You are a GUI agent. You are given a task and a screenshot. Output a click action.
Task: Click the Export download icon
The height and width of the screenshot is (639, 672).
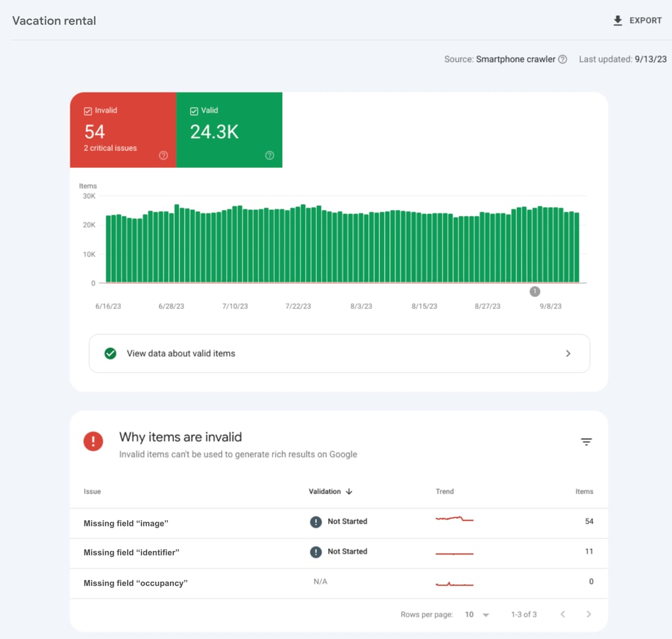point(618,20)
